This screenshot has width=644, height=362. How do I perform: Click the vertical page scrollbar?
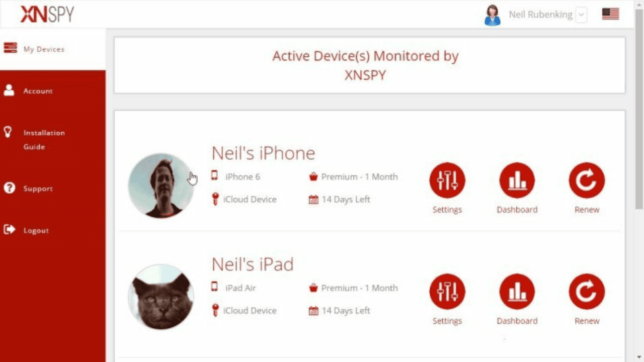(x=639, y=121)
